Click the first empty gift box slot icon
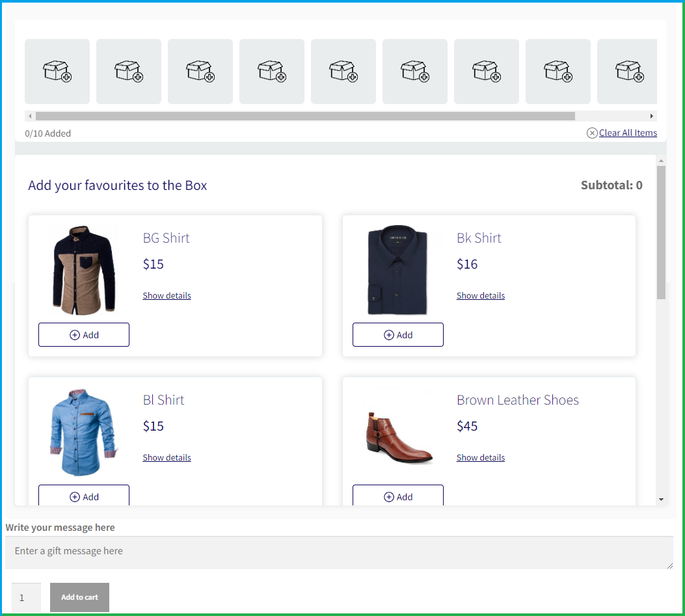 tap(57, 71)
